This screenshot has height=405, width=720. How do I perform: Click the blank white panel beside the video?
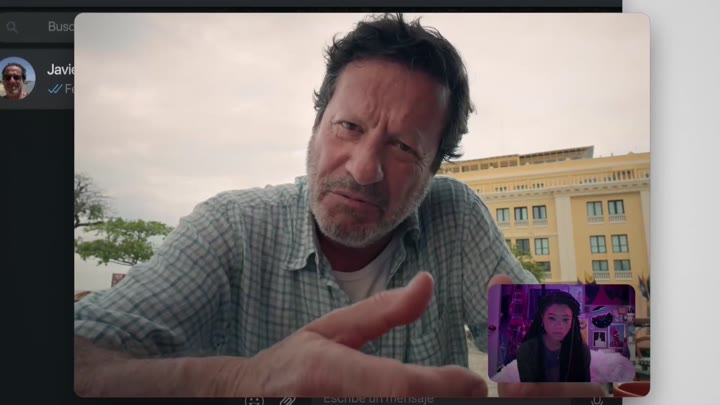[x=685, y=200]
